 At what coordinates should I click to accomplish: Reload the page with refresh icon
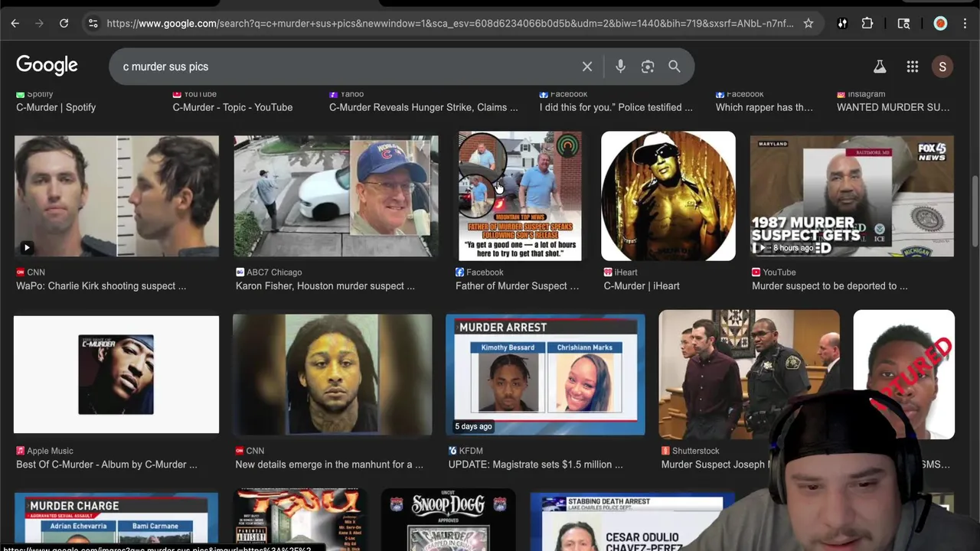(64, 24)
